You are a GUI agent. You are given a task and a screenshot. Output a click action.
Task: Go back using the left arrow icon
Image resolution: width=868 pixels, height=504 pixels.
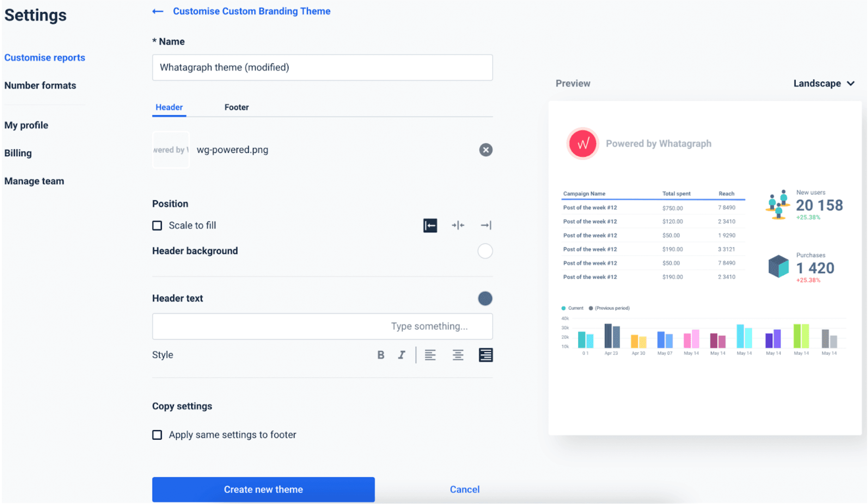[x=158, y=12]
